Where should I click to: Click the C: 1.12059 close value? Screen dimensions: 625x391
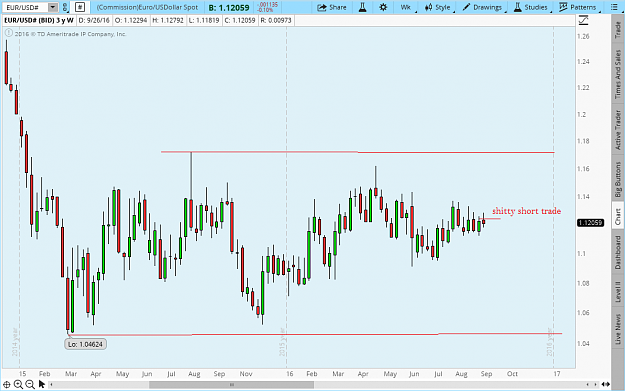tap(240, 20)
